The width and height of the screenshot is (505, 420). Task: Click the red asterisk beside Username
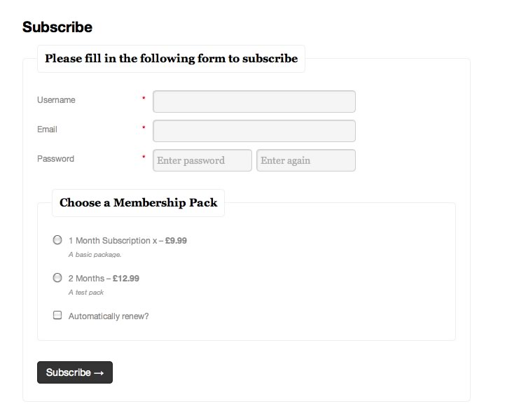144,99
